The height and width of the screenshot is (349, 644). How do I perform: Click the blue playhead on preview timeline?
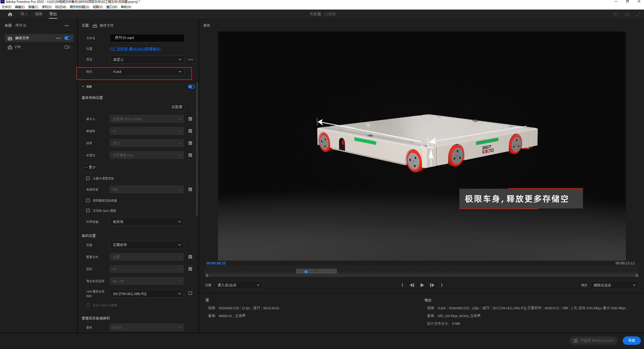pyautogui.click(x=306, y=272)
